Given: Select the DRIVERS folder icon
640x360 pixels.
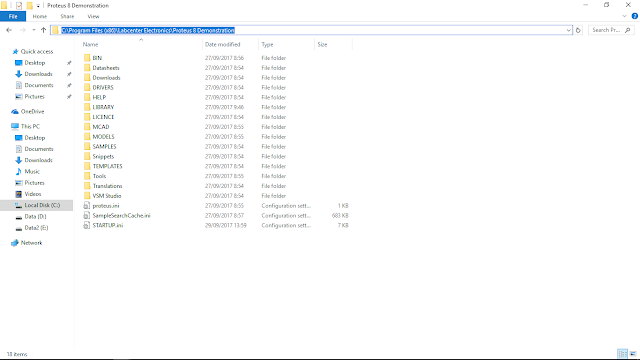Looking at the screenshot, I should pos(87,87).
